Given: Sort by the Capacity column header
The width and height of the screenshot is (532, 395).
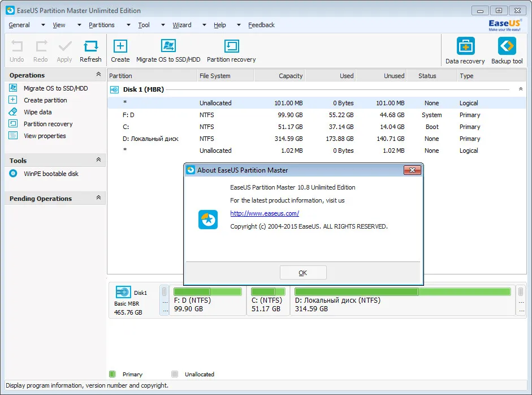Looking at the screenshot, I should [x=279, y=76].
